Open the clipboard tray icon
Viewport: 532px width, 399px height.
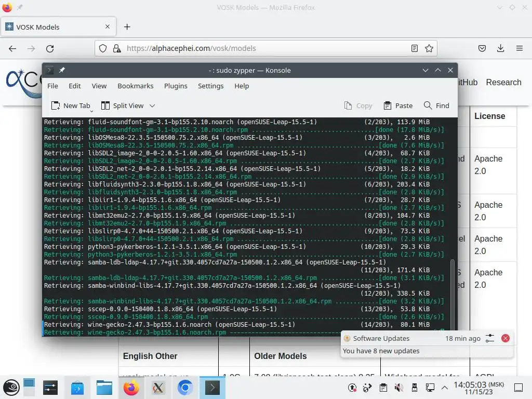(x=383, y=388)
